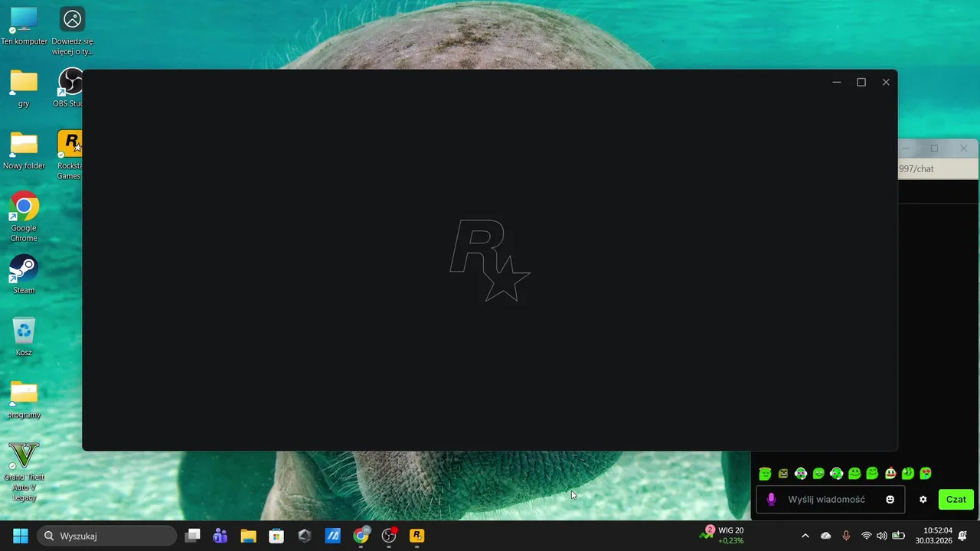
Task: Select Grand Theft Auto V Legacy shortcut
Action: 24,472
